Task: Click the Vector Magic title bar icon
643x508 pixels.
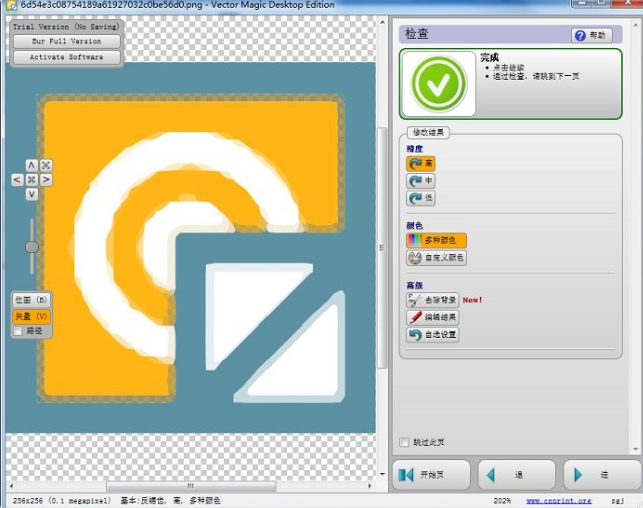Action: coord(11,5)
